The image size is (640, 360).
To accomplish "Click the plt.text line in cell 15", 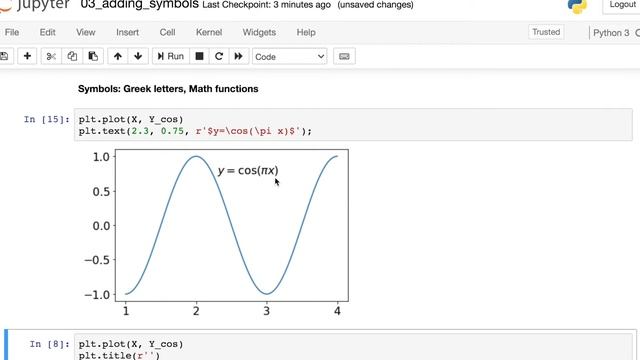I will coord(195,131).
